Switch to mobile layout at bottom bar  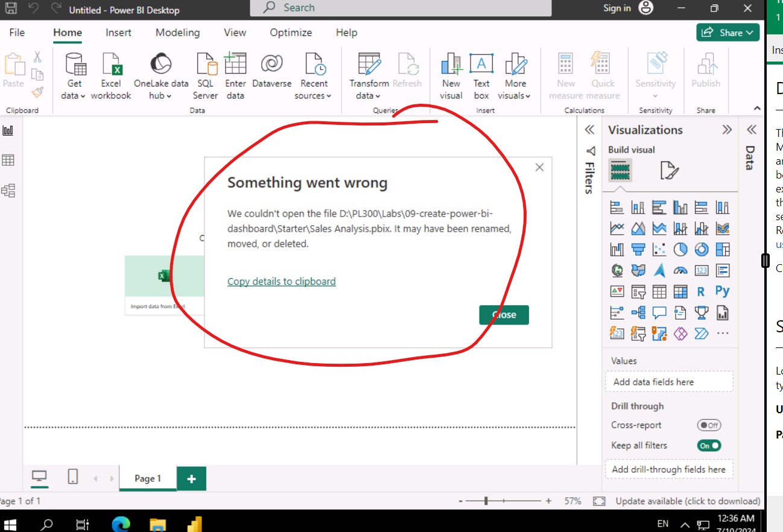73,478
